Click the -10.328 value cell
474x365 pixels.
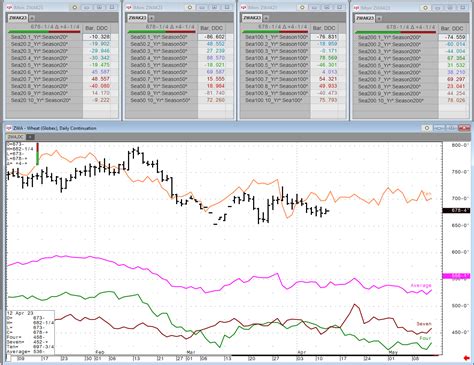point(96,37)
